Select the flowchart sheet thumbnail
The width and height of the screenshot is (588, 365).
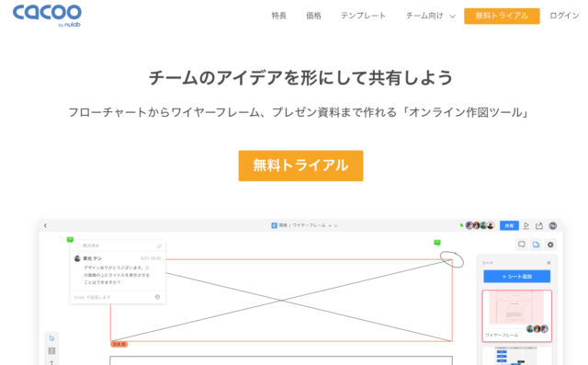(x=516, y=356)
